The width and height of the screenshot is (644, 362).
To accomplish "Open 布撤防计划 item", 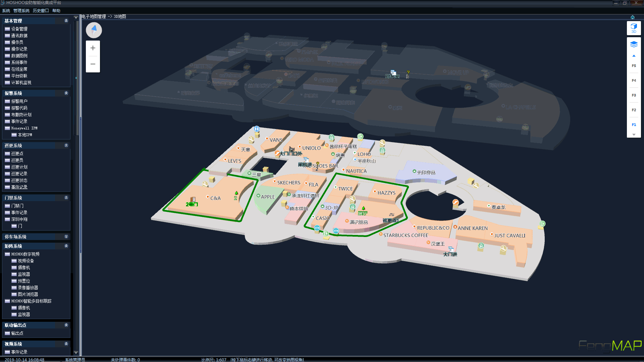I will pyautogui.click(x=21, y=115).
